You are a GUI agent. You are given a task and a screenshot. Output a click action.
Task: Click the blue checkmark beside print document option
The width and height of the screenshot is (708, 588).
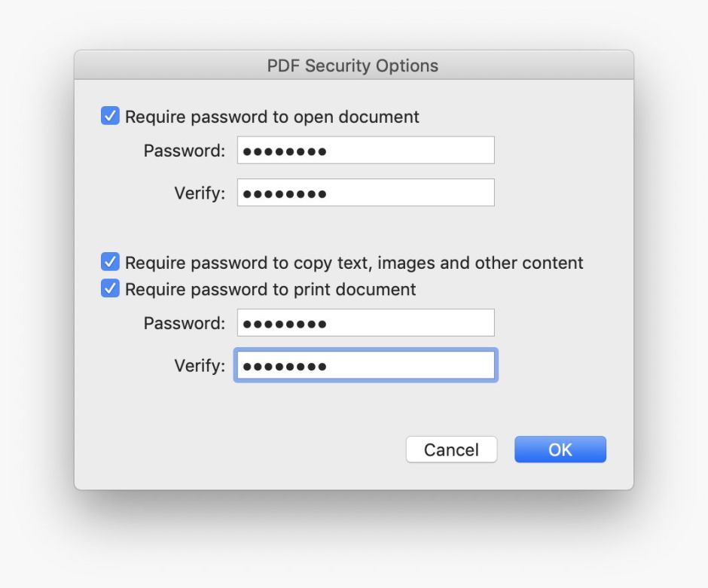tap(110, 288)
